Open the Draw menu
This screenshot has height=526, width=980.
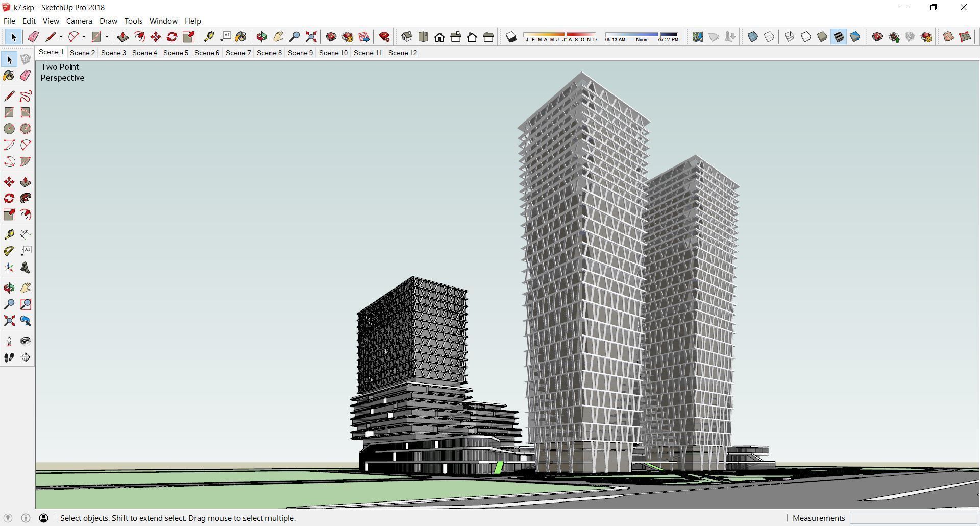click(x=108, y=21)
